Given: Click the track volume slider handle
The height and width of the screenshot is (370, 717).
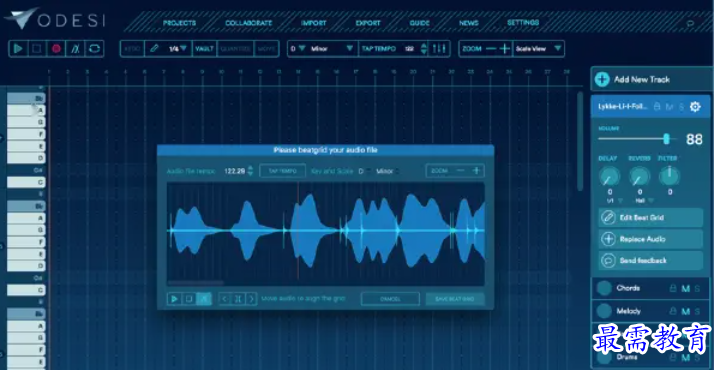Looking at the screenshot, I should click(x=667, y=139).
